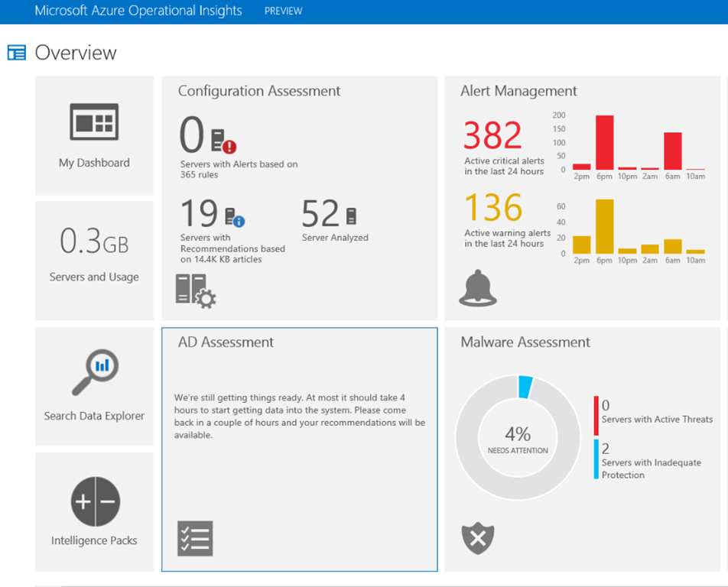Image resolution: width=728 pixels, height=587 pixels.
Task: Select Servers with Active Threats
Action: tap(656, 419)
